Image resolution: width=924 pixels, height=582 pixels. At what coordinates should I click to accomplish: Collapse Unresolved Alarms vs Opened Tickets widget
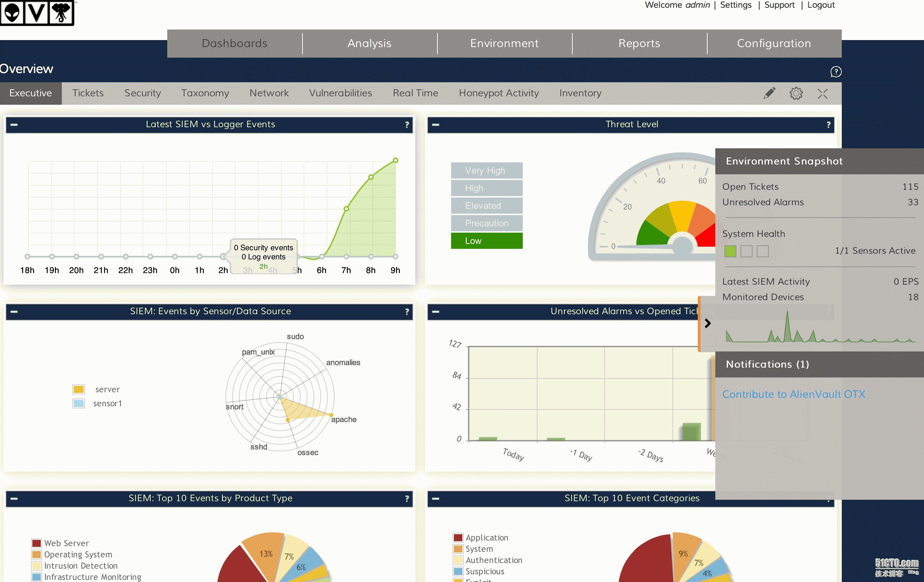coord(436,312)
